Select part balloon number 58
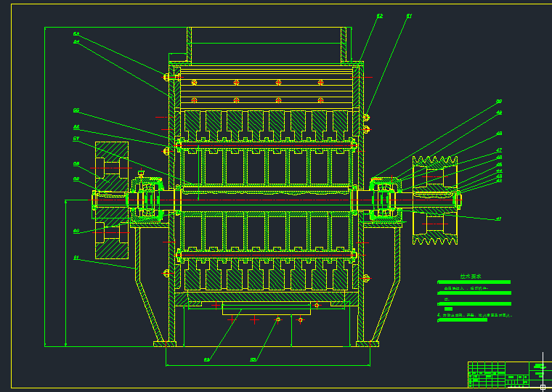 [76, 164]
